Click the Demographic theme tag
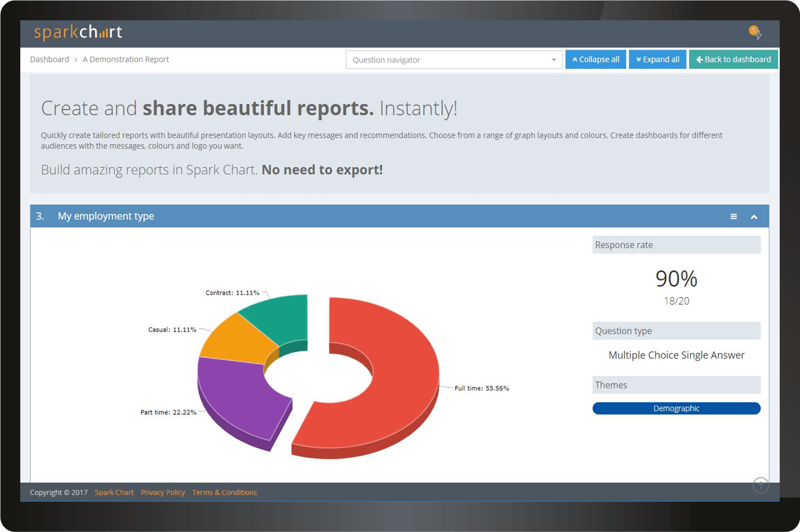 pyautogui.click(x=676, y=408)
